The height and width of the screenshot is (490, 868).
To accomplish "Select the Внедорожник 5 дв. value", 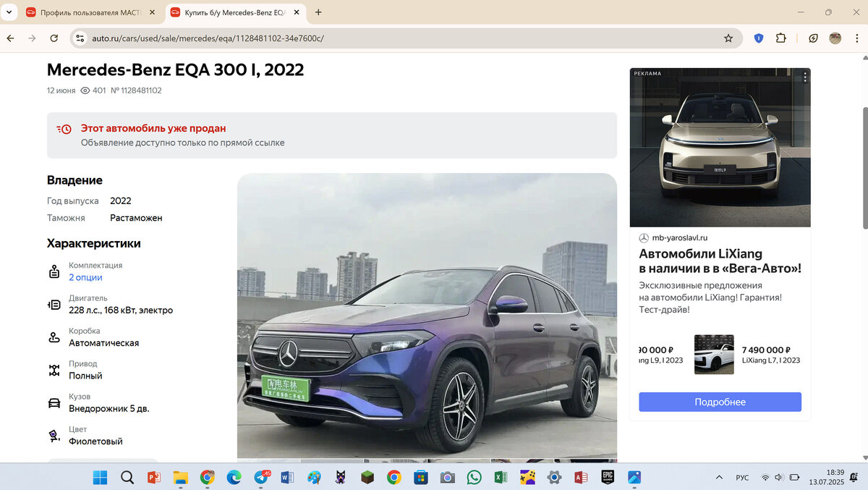I will pos(109,408).
